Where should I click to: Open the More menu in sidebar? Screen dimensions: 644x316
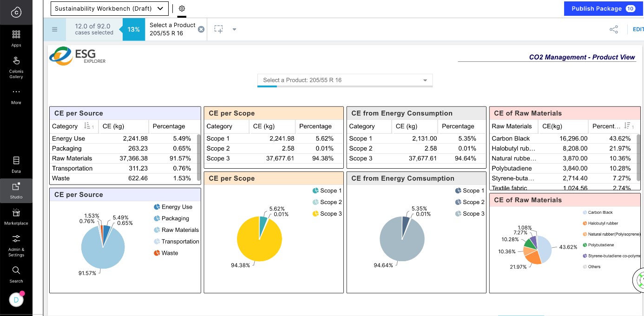pyautogui.click(x=16, y=95)
